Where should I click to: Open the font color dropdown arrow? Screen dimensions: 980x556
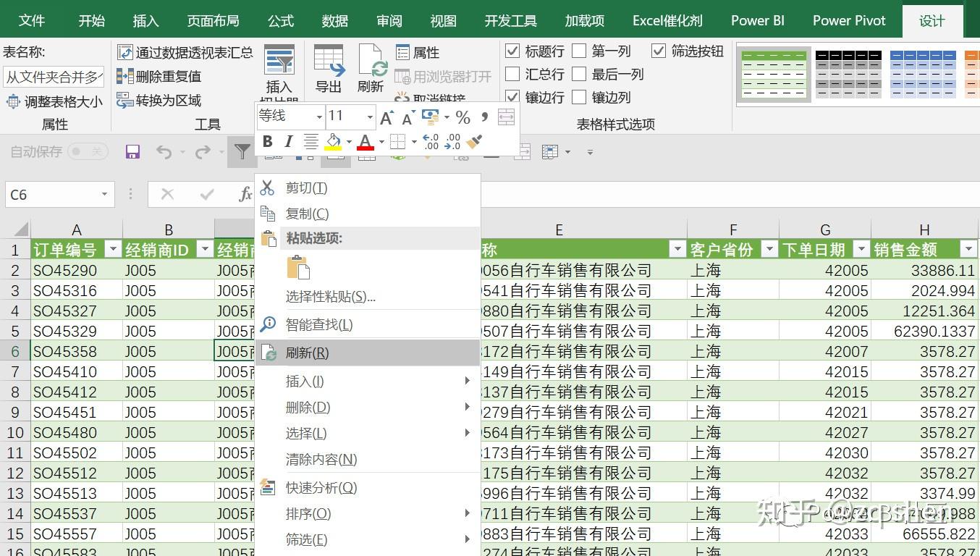381,142
